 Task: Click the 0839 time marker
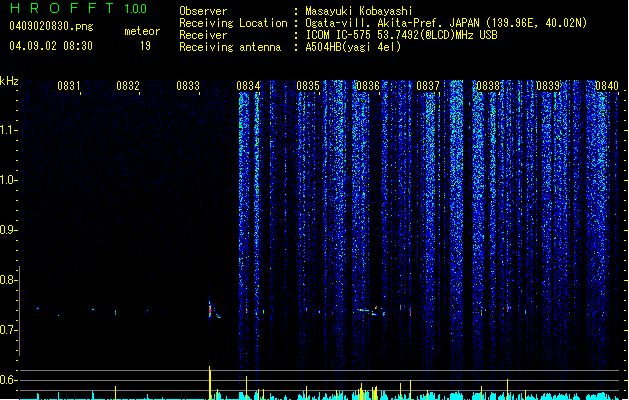pyautogui.click(x=548, y=86)
